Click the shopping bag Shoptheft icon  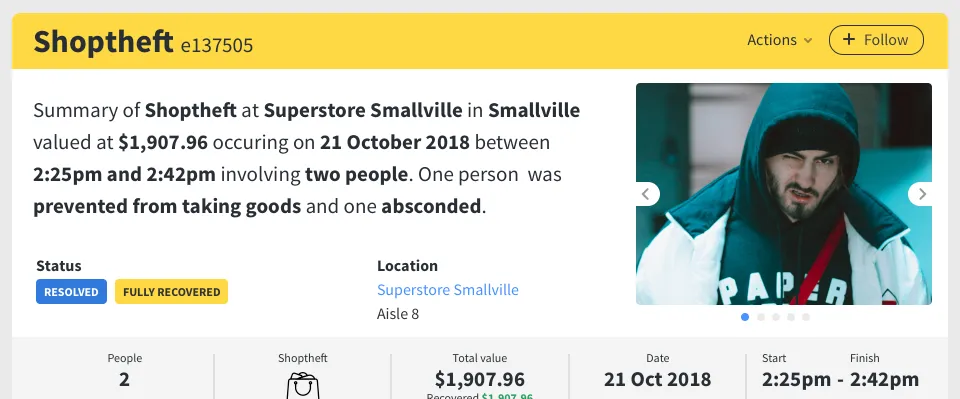pos(303,386)
